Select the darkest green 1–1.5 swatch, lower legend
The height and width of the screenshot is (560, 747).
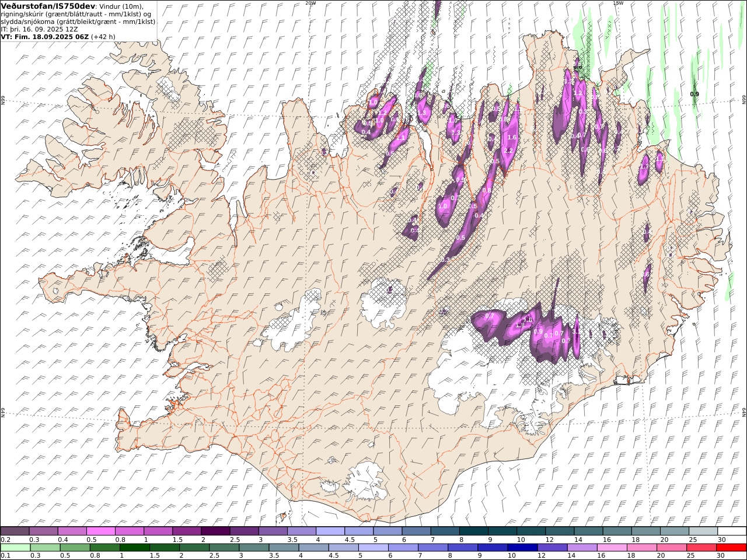(135, 548)
